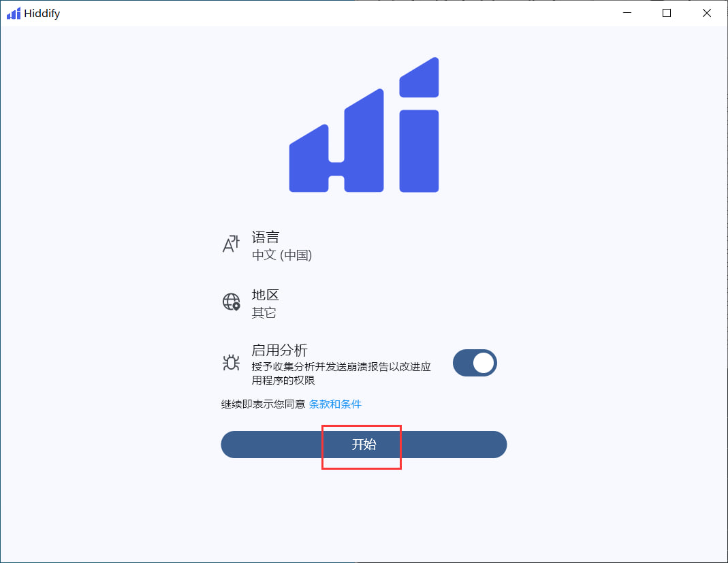
Task: Click the empty title bar area
Action: (341, 13)
